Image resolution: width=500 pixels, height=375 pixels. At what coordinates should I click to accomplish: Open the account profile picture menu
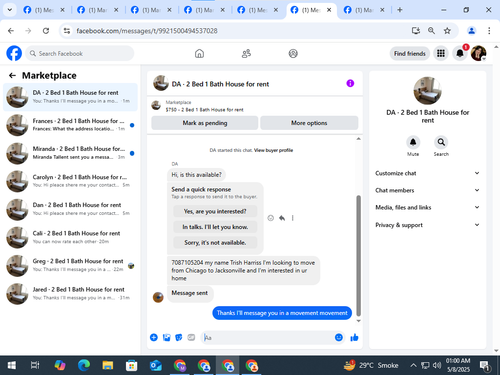point(478,53)
